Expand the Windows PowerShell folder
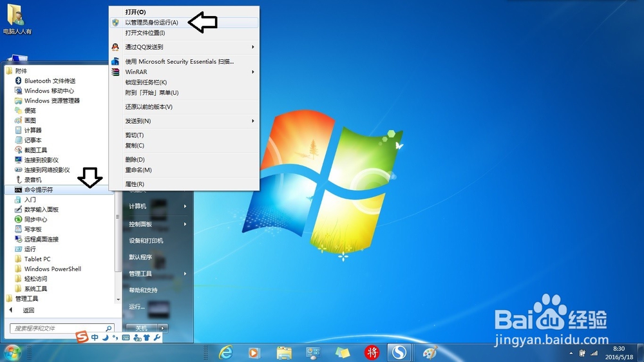Viewport: 644px width, 362px height. point(48,269)
